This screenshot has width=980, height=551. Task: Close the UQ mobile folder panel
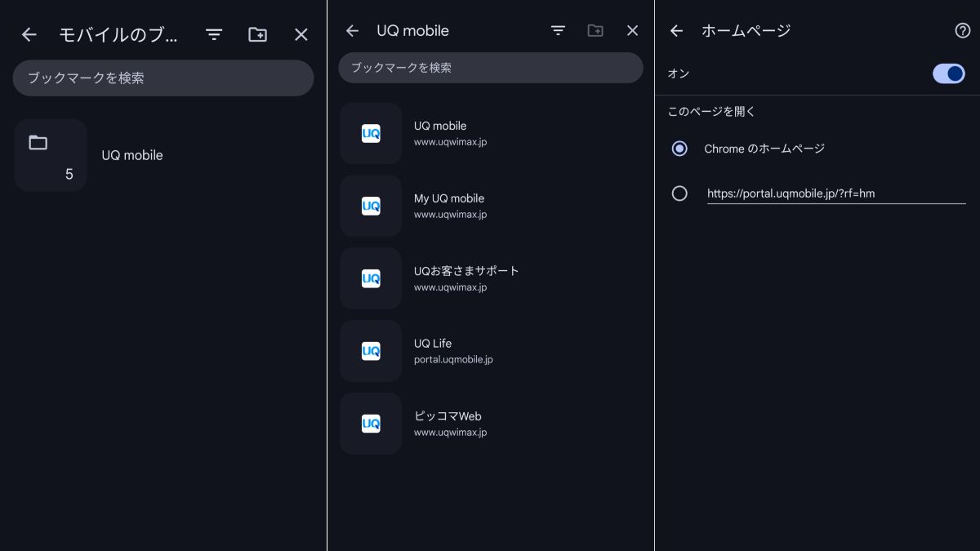tap(632, 31)
